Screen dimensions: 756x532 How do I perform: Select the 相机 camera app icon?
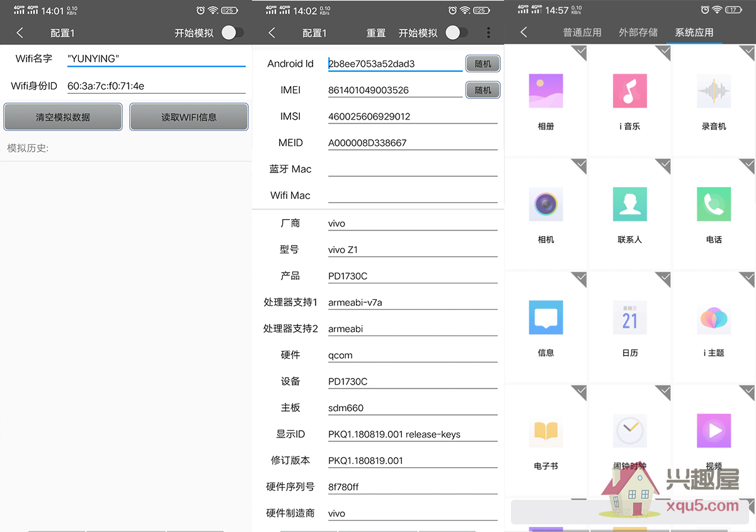[546, 204]
